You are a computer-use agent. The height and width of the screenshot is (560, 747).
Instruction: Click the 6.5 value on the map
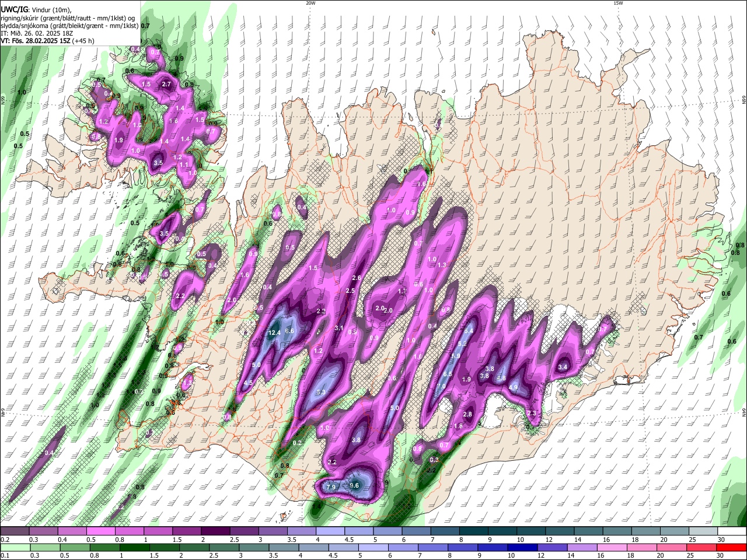(x=448, y=374)
